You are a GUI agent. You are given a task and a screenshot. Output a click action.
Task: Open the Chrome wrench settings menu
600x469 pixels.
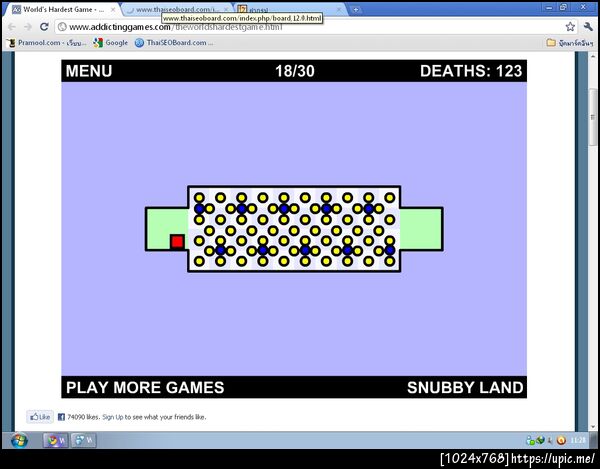[588, 26]
